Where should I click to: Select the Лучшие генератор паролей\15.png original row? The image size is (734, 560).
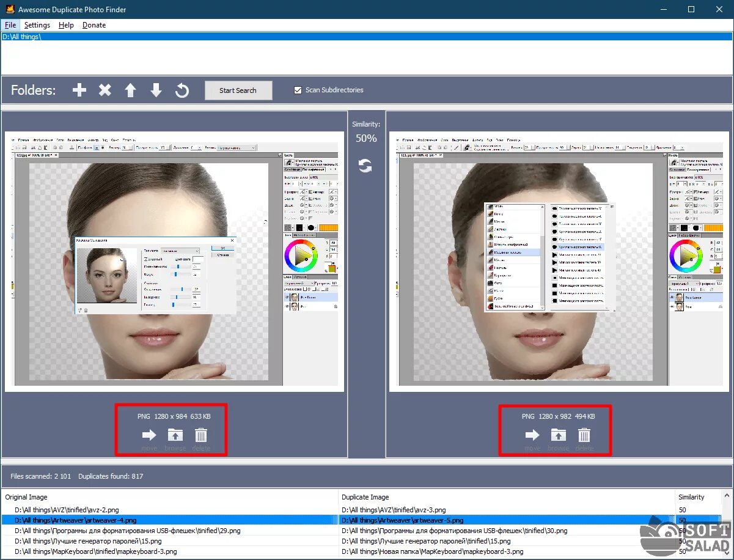pyautogui.click(x=169, y=541)
